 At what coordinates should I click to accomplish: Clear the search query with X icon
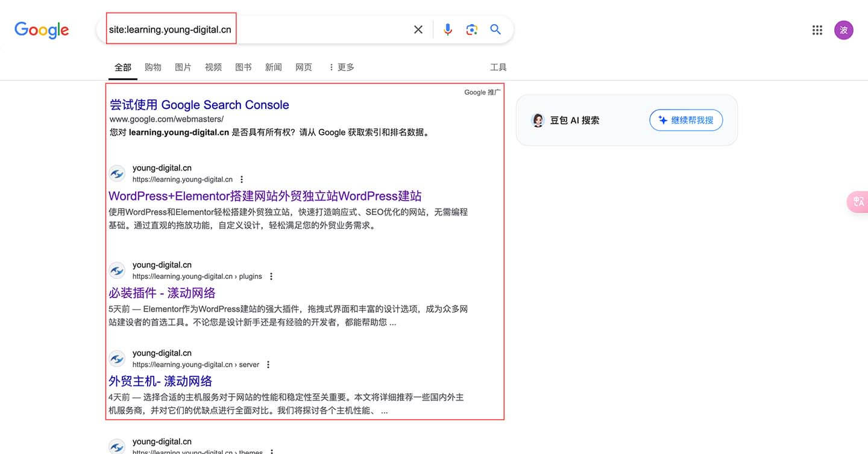click(418, 30)
